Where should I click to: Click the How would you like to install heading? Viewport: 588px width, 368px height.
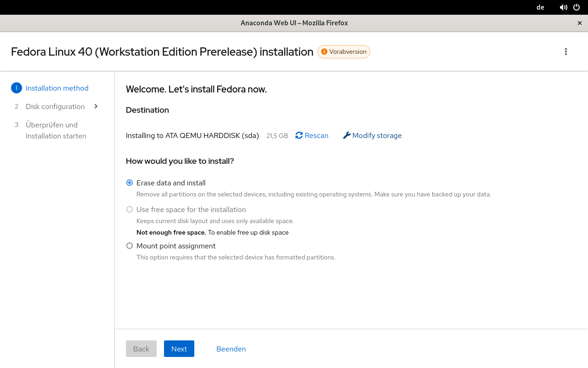pyautogui.click(x=180, y=161)
